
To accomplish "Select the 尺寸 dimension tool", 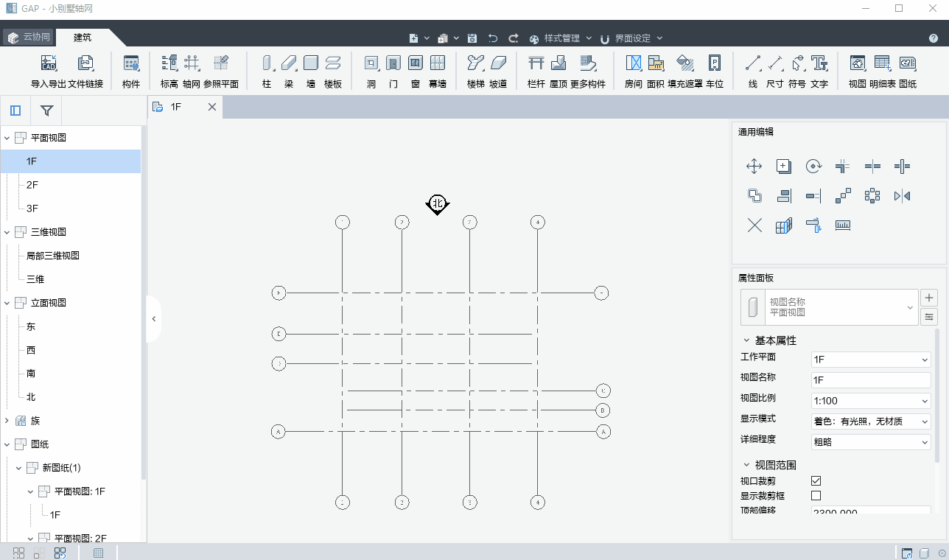I will (x=775, y=71).
